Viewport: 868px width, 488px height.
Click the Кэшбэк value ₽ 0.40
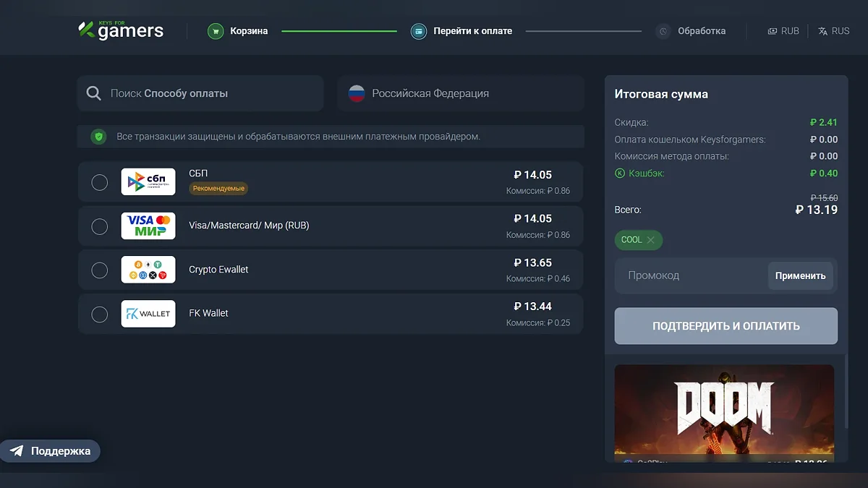(824, 173)
